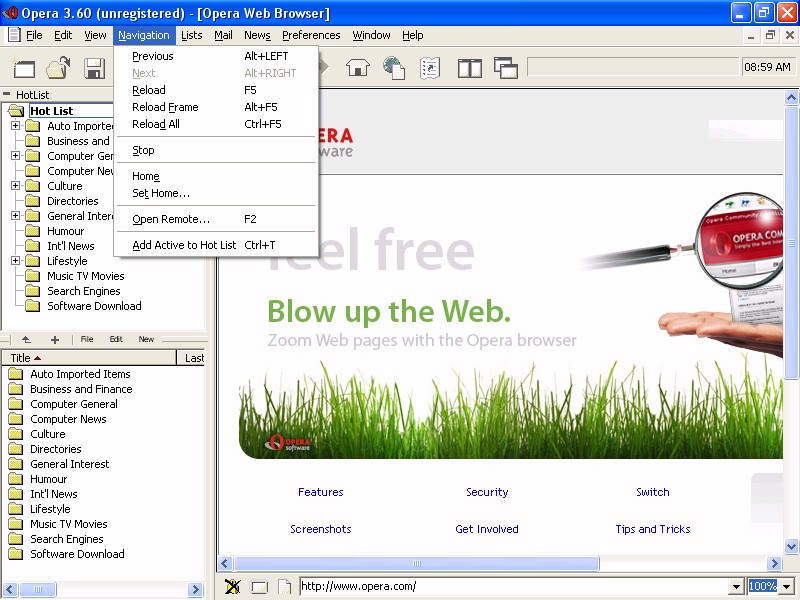The width and height of the screenshot is (800, 600).
Task: Click the Open file toolbar icon
Action: click(x=58, y=68)
